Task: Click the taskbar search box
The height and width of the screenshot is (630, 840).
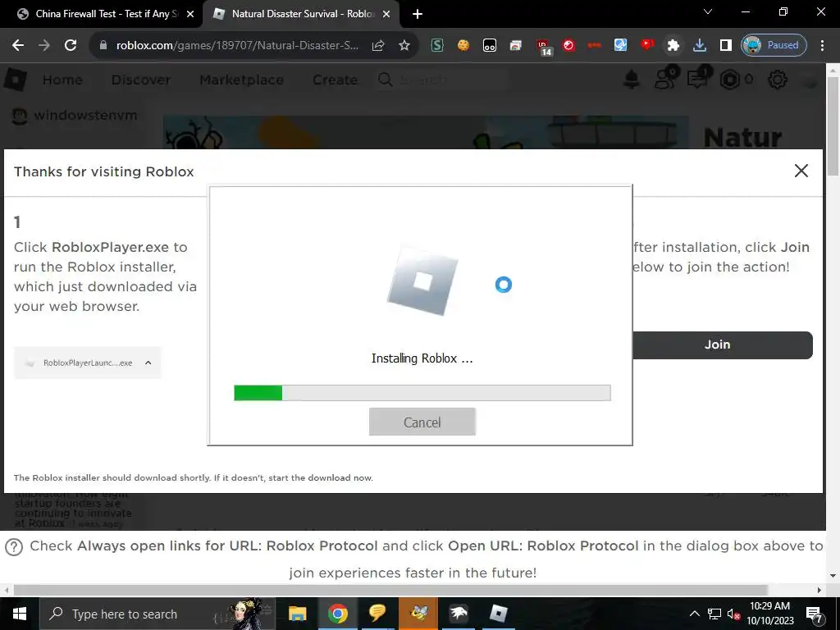Action: pos(158,614)
